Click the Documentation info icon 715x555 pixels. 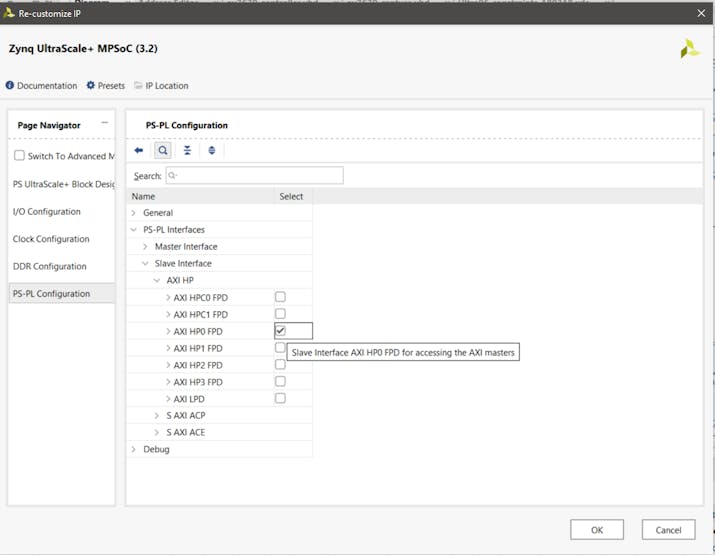click(x=10, y=85)
